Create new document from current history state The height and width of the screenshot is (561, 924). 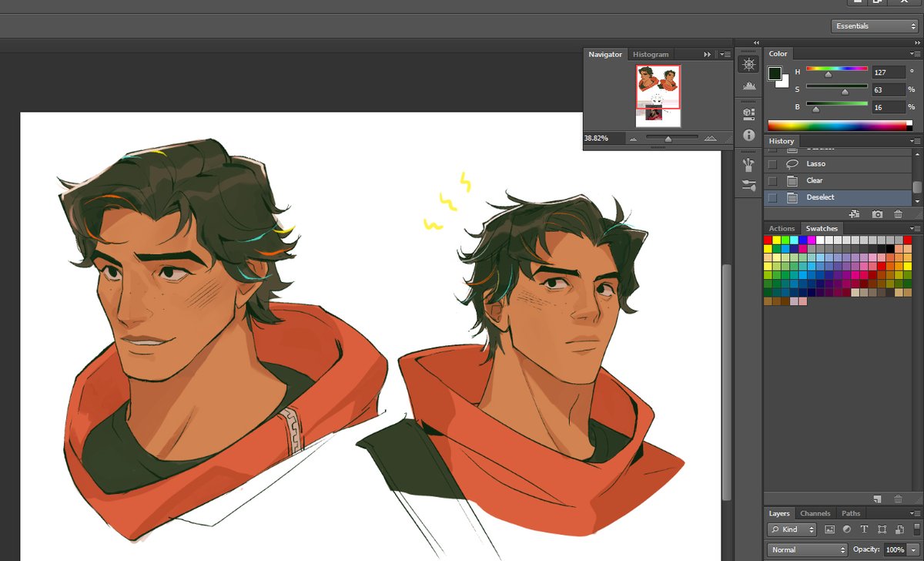coord(853,213)
